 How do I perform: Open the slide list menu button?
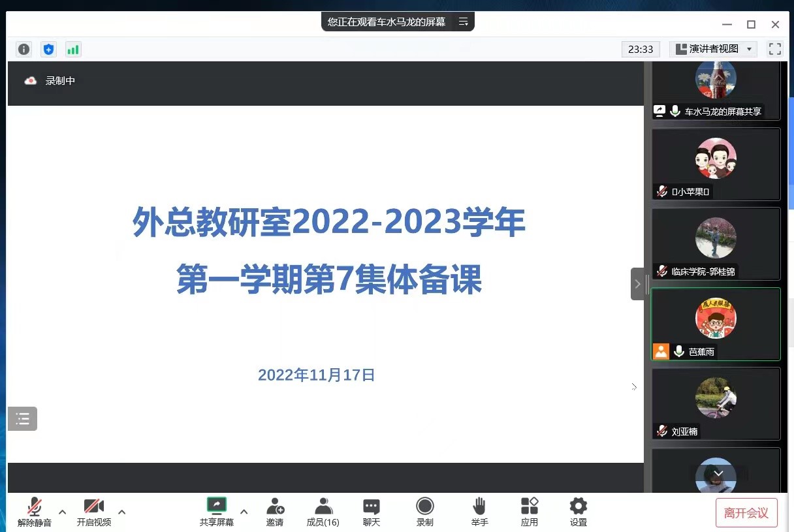coord(23,418)
